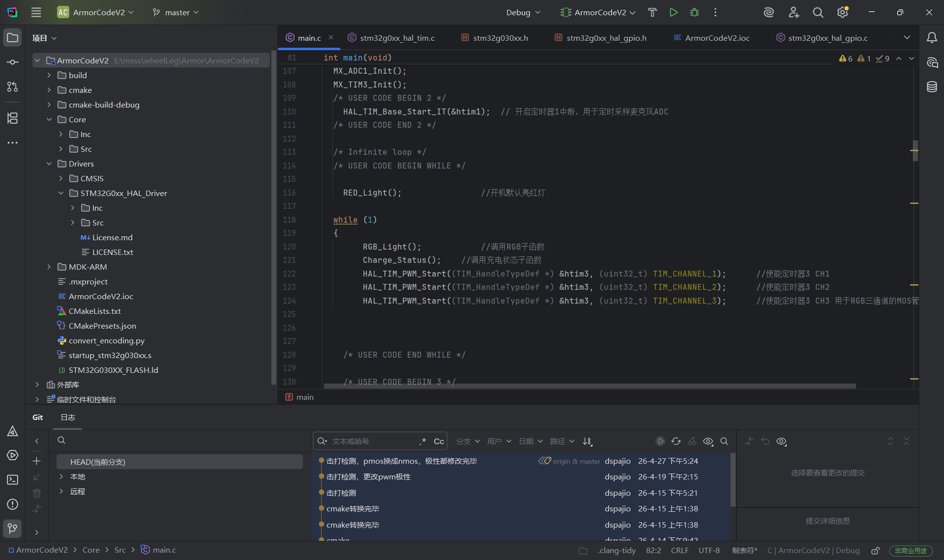Open Terminal tool window

pyautogui.click(x=12, y=480)
